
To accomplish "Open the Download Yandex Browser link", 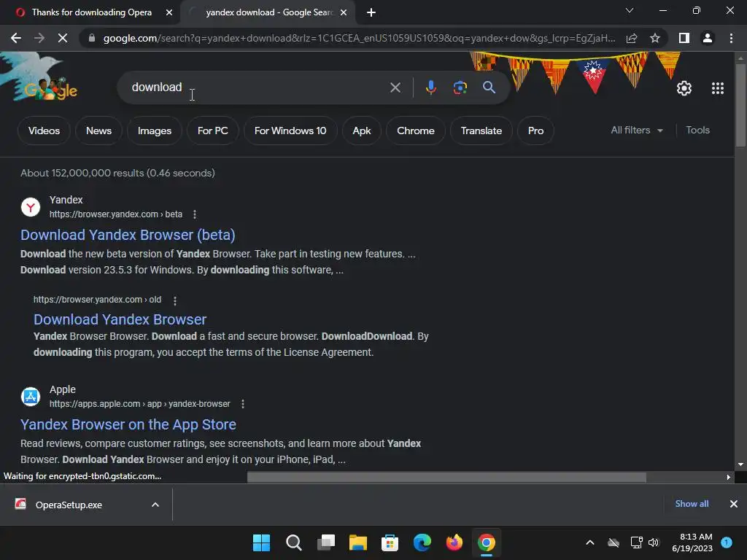I will [120, 319].
